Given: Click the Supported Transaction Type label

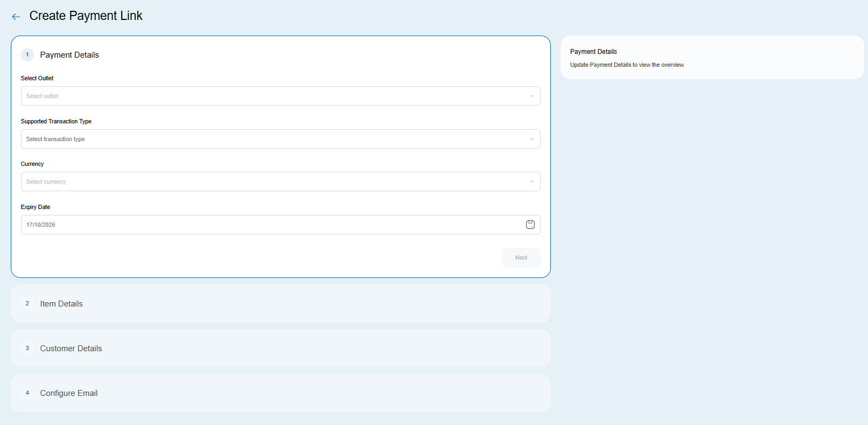Looking at the screenshot, I should tap(56, 121).
